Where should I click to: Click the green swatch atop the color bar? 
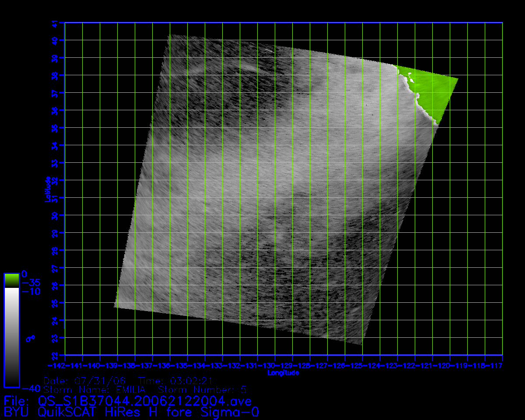[11, 280]
